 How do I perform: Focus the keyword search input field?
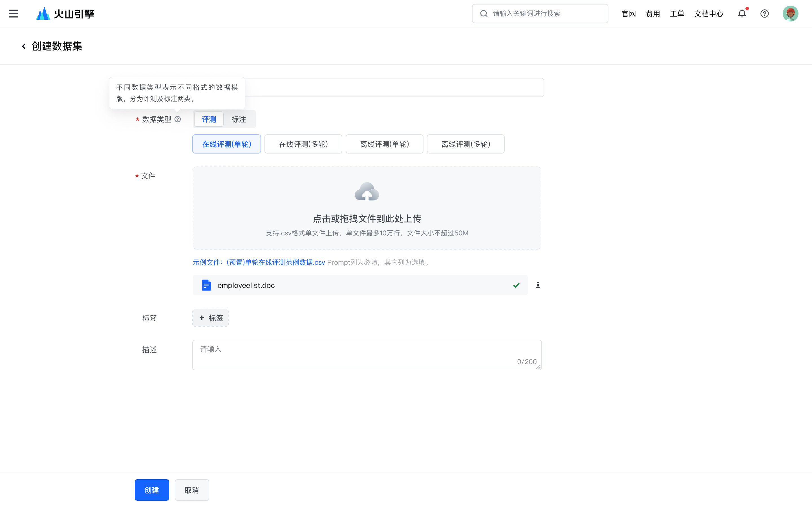coord(540,14)
